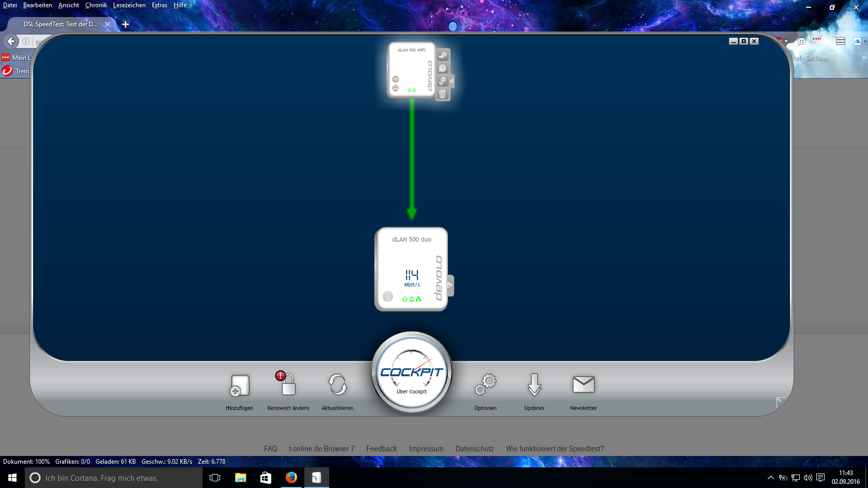Open the taskbar clock showing 11:43
Image resolution: width=868 pixels, height=488 pixels.
[846, 478]
